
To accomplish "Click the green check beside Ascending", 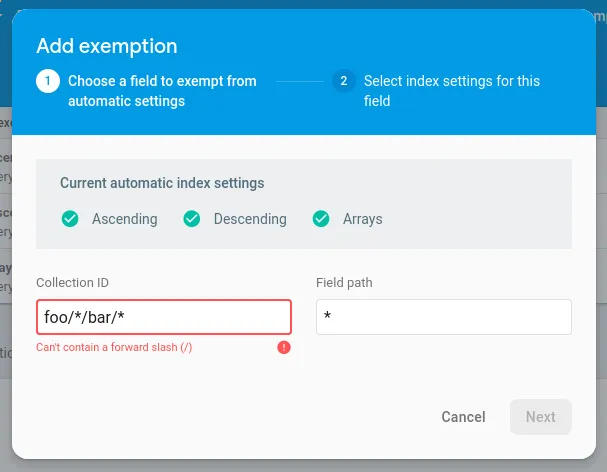I will click(x=70, y=219).
